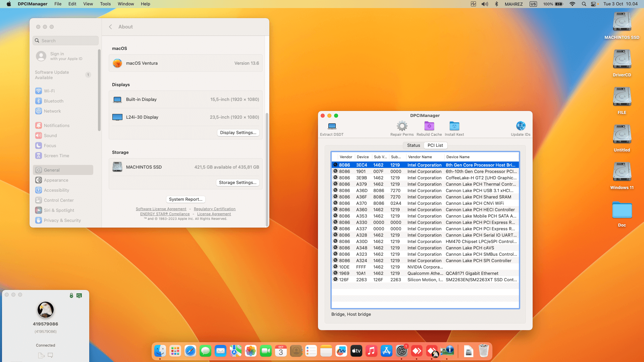The width and height of the screenshot is (644, 362).
Task: Sort PCI list by Vendor Name column
Action: pos(420,157)
